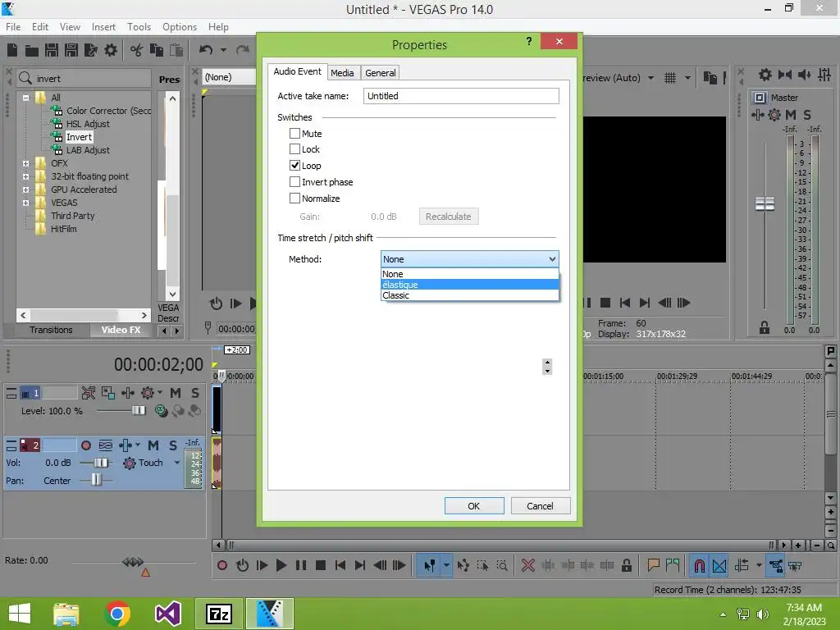Screen dimensions: 840x630
Task: Click the Insert Region icon
Action: click(673, 565)
